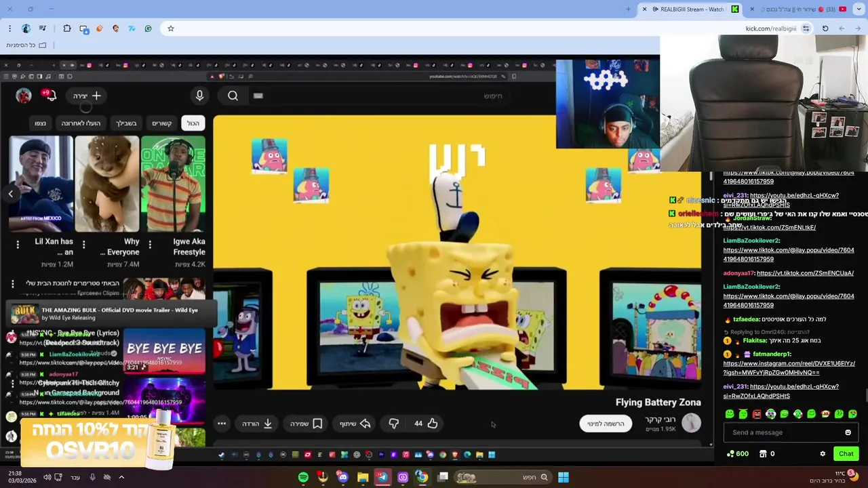Click the הרשמה למינוי subscribe button
Screen dimensions: 868x488
point(606,424)
